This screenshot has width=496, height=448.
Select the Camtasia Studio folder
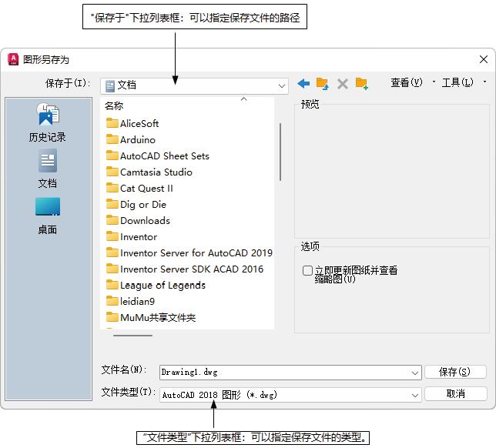tap(149, 172)
